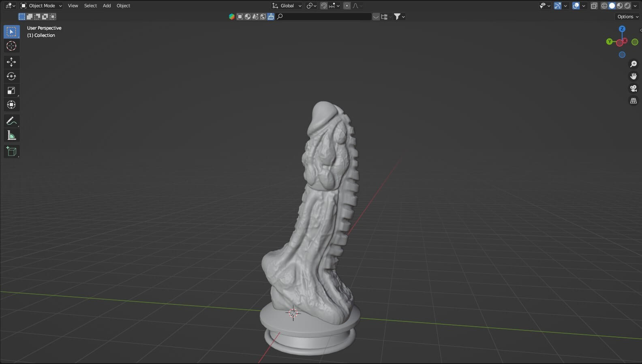Click the zoom magnifier navigation icon

[633, 64]
